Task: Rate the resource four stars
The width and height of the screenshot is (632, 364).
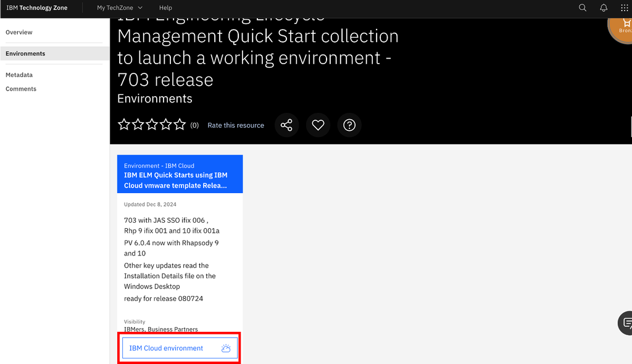Action: pyautogui.click(x=165, y=125)
